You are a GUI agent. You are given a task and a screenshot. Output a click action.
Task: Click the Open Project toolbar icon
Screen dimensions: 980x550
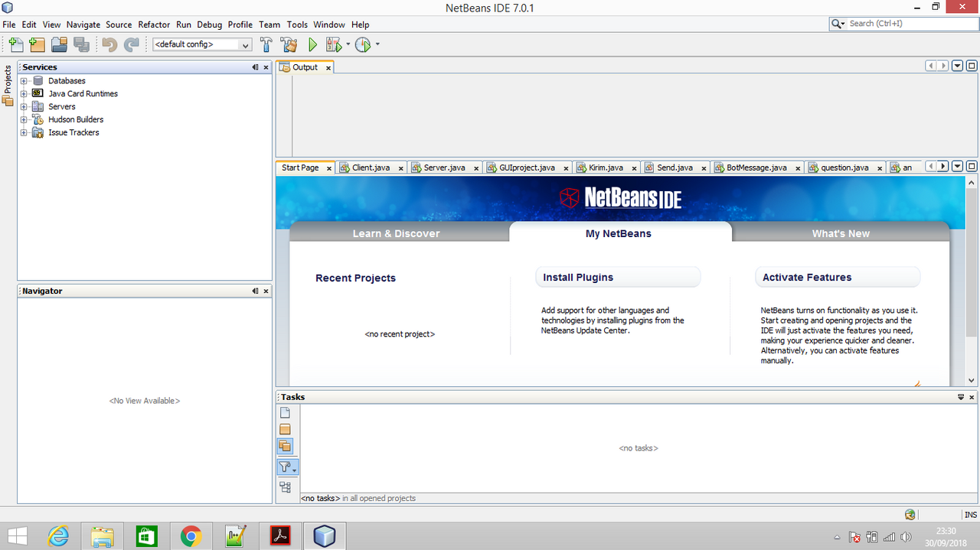pyautogui.click(x=59, y=44)
